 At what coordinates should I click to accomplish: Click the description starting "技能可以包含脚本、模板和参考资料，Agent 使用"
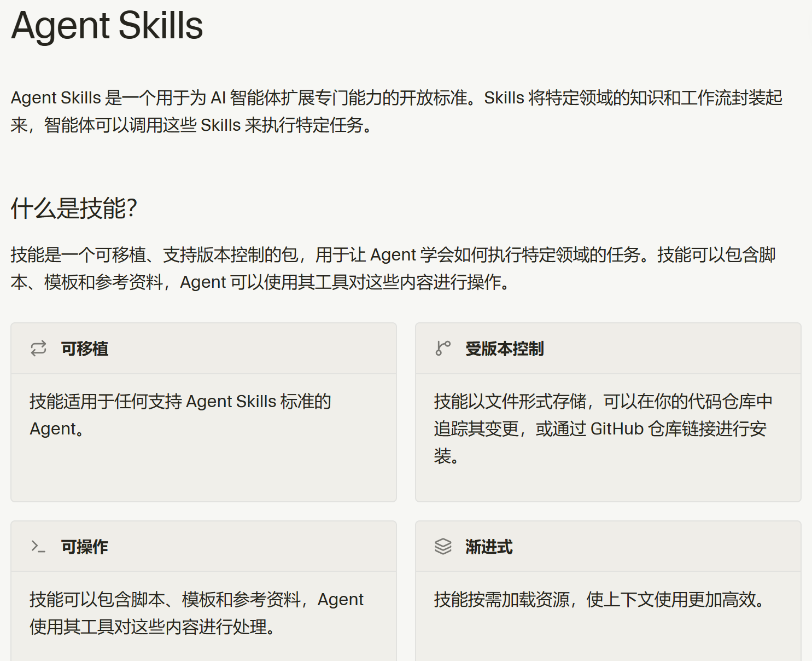pos(197,613)
